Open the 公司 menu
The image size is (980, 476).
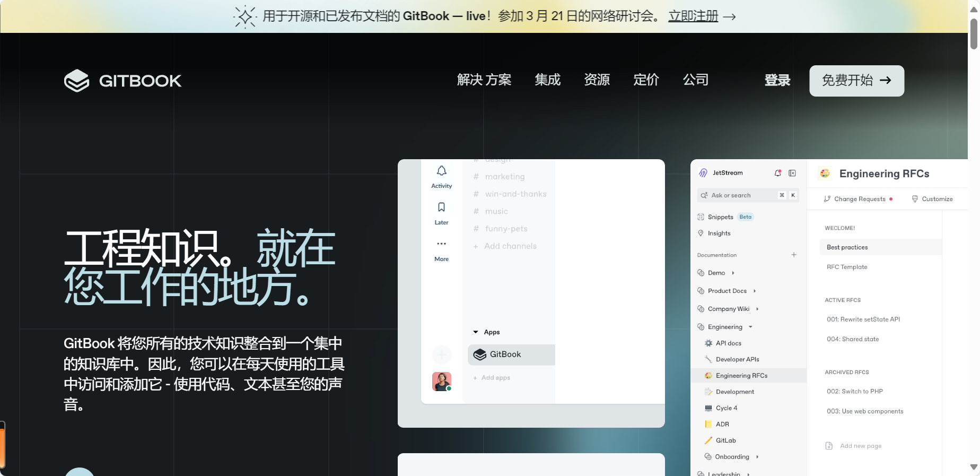point(696,80)
